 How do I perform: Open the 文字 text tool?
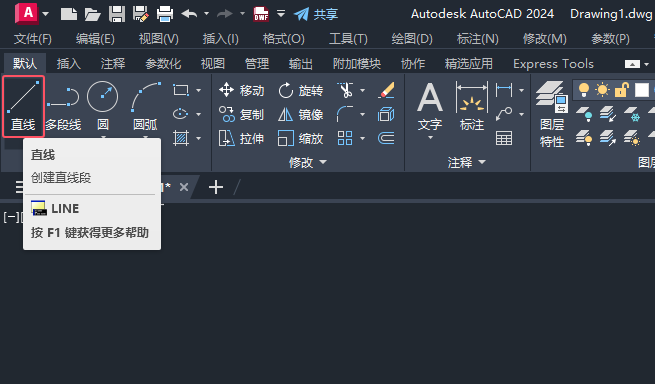430,108
